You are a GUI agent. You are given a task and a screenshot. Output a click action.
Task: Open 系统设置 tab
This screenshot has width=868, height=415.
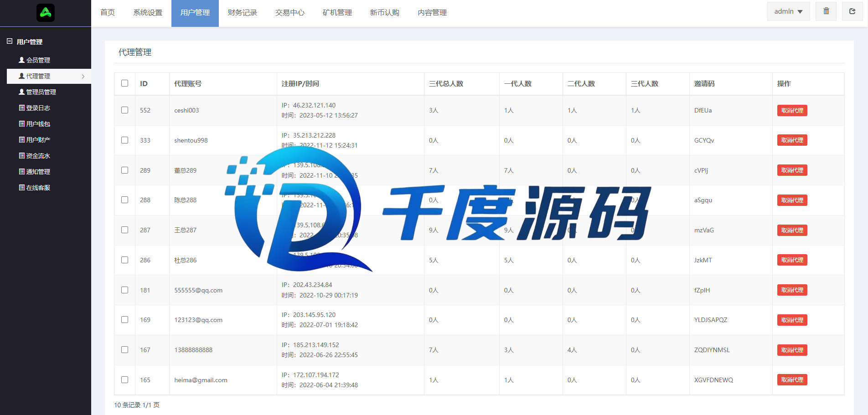[x=148, y=13]
